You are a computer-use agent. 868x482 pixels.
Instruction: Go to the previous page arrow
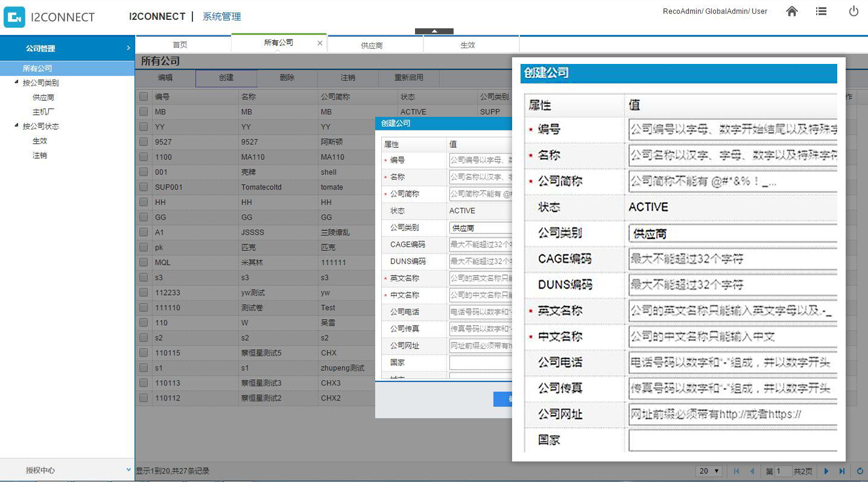coord(752,471)
